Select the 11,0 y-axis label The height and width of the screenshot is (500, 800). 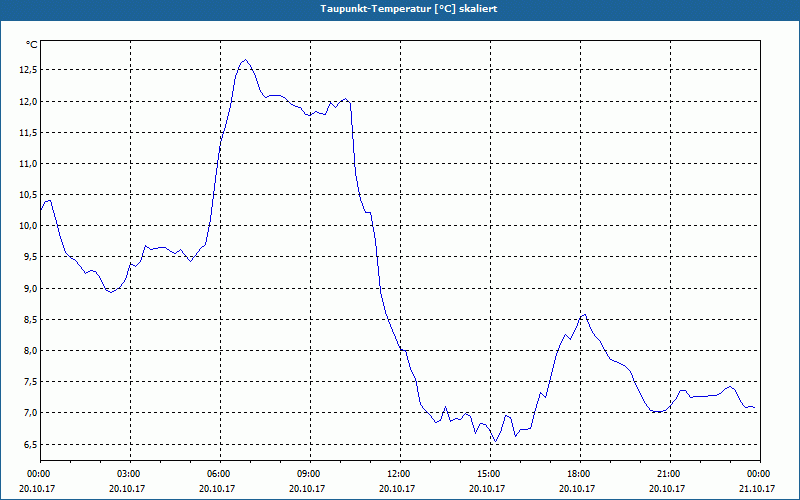pyautogui.click(x=28, y=164)
